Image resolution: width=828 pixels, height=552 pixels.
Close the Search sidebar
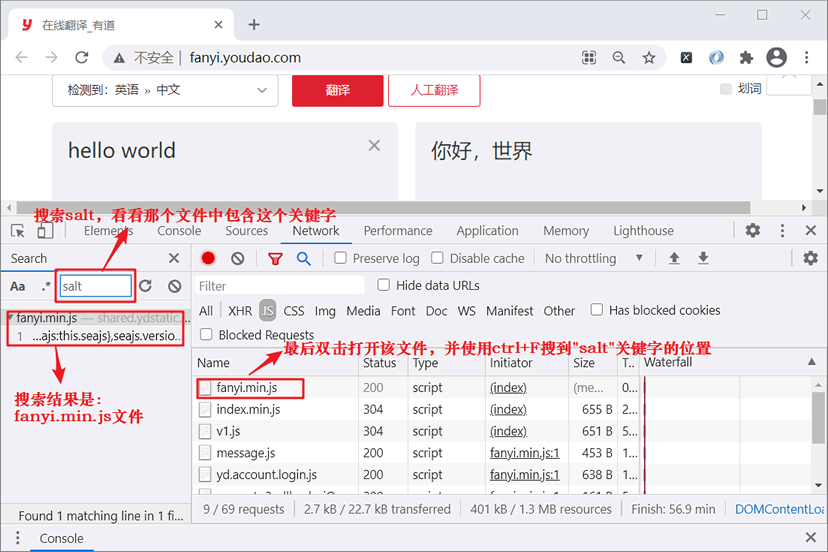(x=174, y=258)
